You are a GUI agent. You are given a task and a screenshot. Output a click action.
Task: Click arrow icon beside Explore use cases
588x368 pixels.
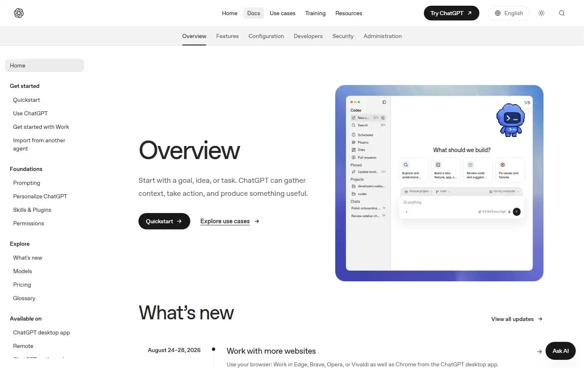[x=257, y=221]
